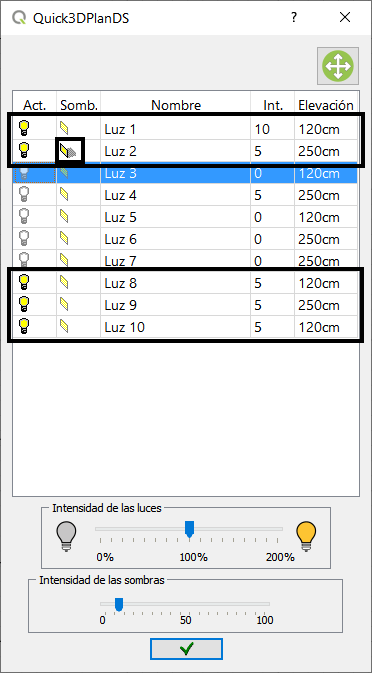Click the green move lights arrows icon
372x673 pixels.
pos(338,66)
